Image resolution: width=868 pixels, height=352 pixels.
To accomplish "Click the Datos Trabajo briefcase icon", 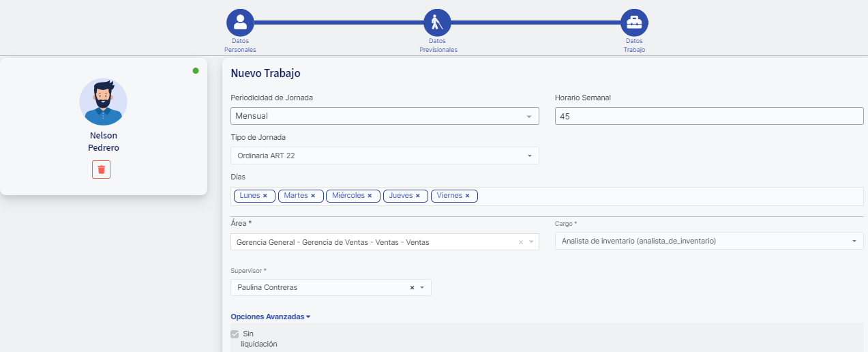I will [634, 23].
